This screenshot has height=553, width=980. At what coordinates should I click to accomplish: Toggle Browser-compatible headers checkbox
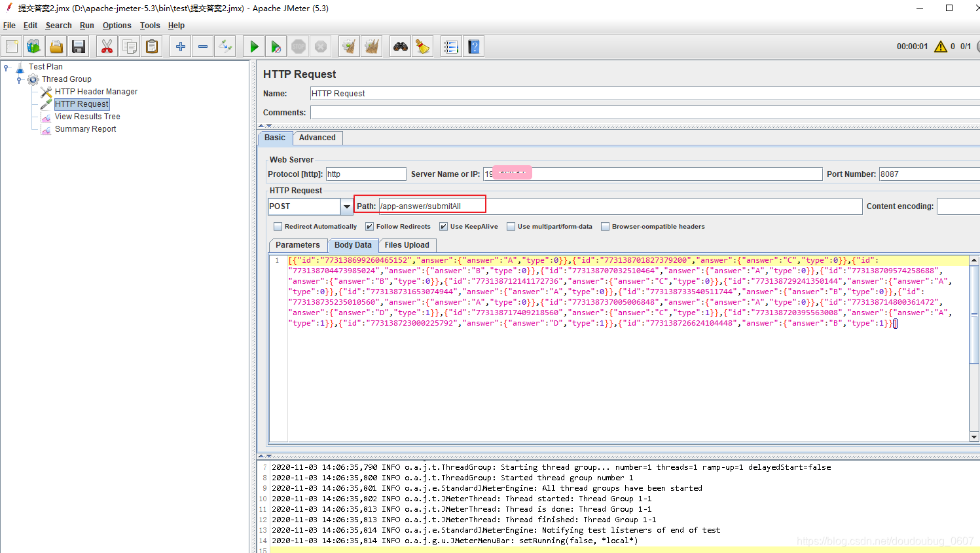click(606, 227)
